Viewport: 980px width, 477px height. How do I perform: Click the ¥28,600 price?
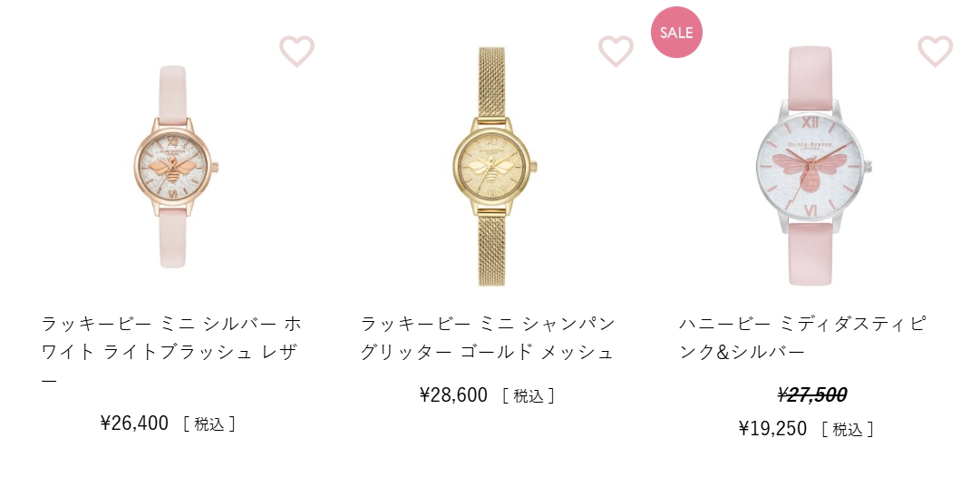[x=453, y=395]
